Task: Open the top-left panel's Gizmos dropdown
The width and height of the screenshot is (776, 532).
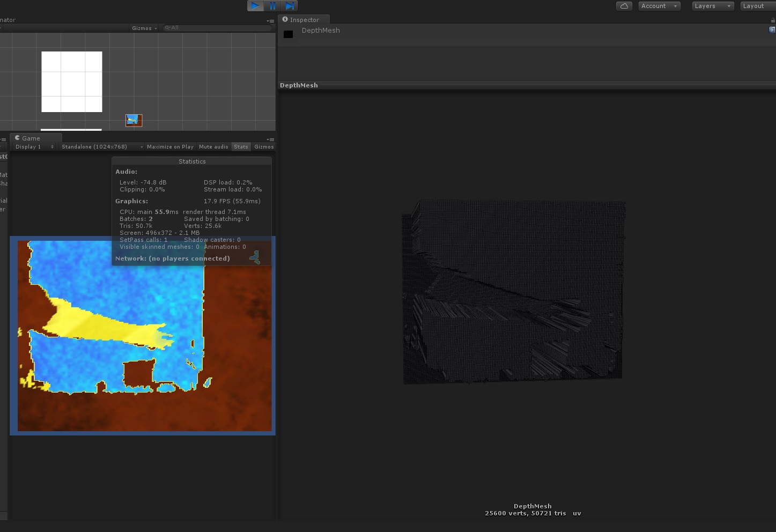Action: coord(144,28)
